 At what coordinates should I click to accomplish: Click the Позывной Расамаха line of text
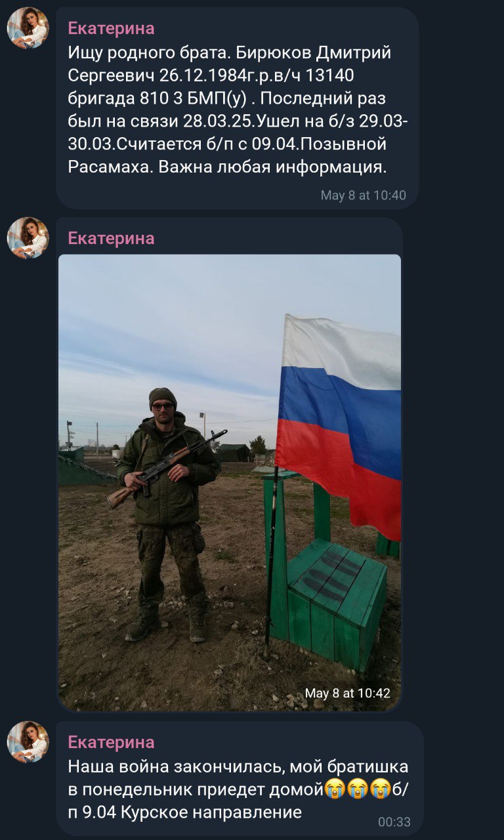(x=228, y=156)
